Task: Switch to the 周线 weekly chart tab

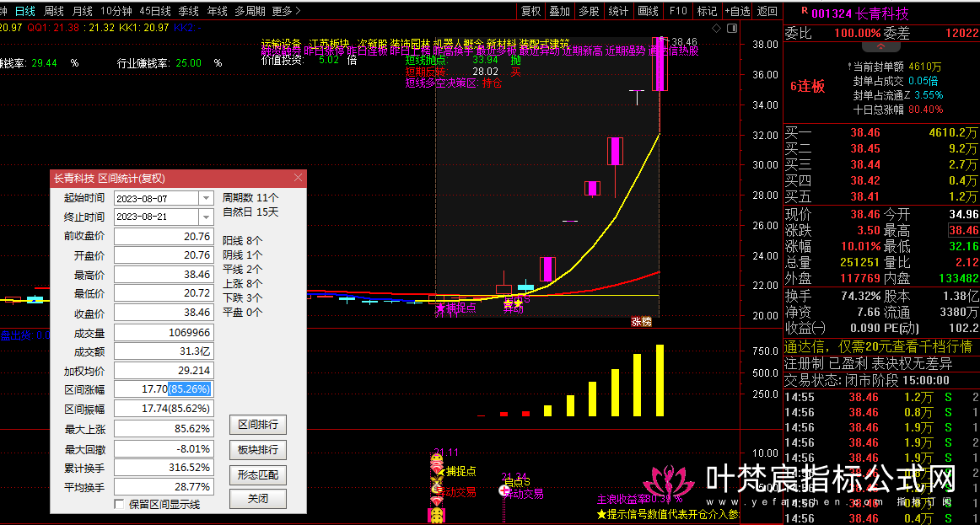Action: click(x=54, y=11)
